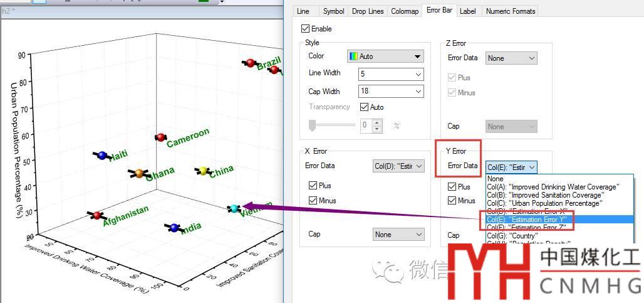Uncheck Minus under X Error
The height and width of the screenshot is (303, 644).
coord(313,201)
